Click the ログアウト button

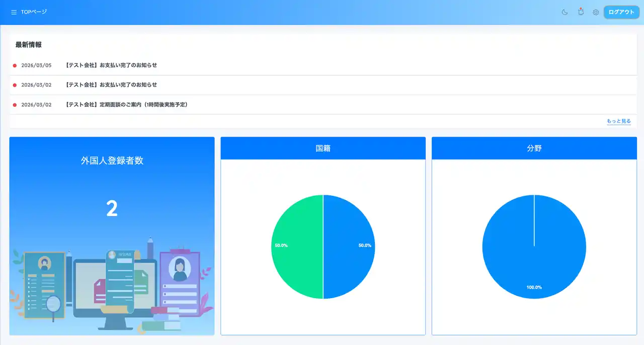[621, 12]
